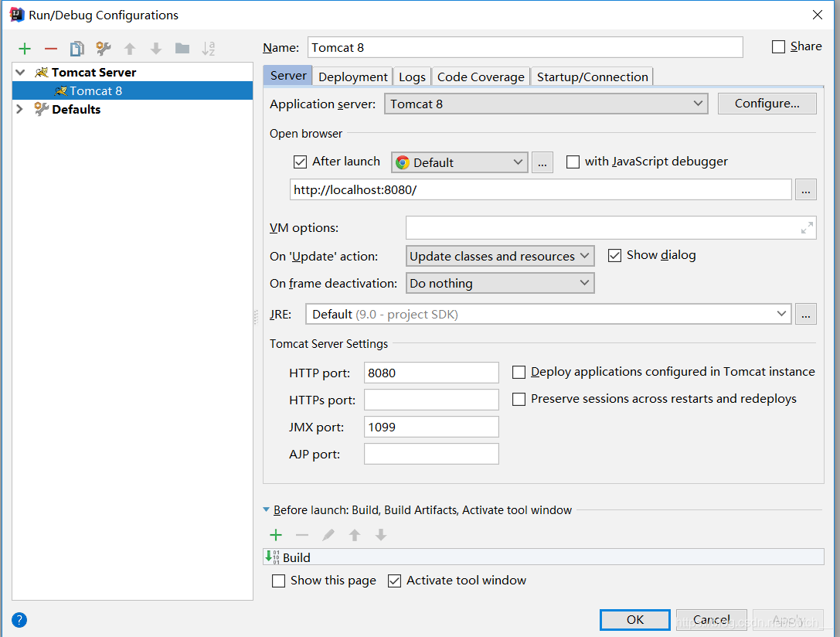Open the Code Coverage tab
This screenshot has height=637, width=840.
(481, 77)
